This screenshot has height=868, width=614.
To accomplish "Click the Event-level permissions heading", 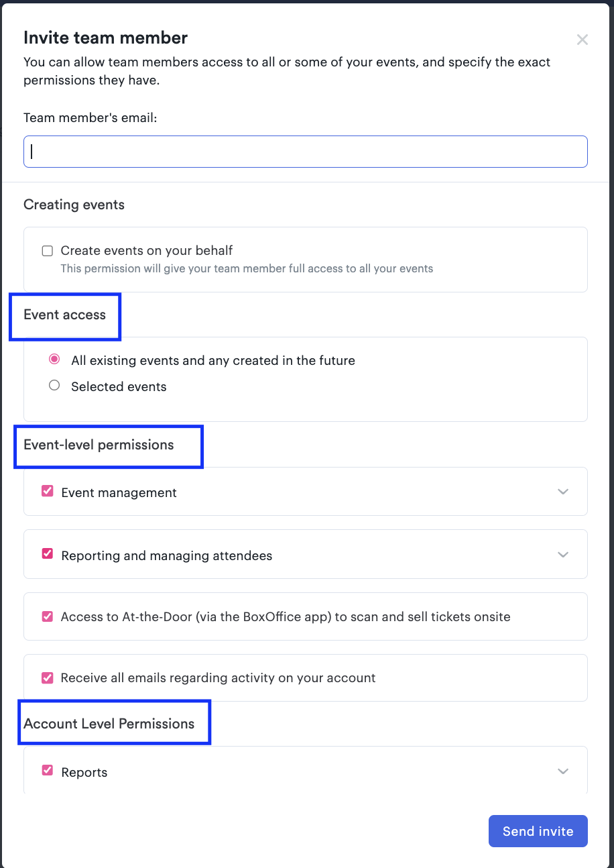I will pos(99,445).
